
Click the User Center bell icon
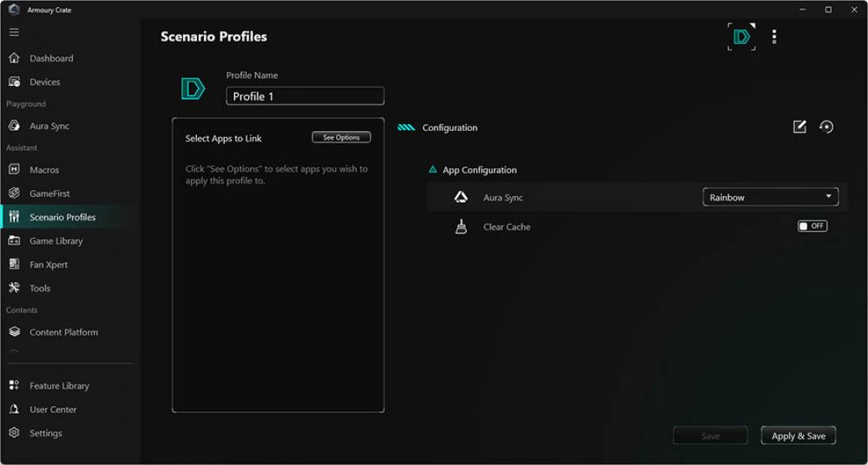(15, 409)
